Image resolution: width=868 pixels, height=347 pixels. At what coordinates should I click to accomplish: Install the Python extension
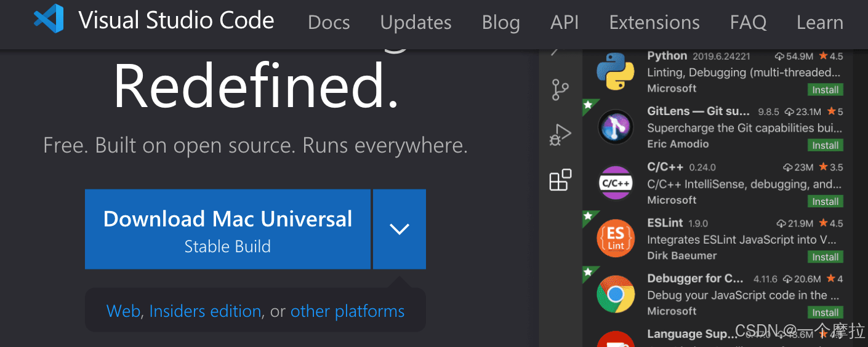pyautogui.click(x=825, y=90)
